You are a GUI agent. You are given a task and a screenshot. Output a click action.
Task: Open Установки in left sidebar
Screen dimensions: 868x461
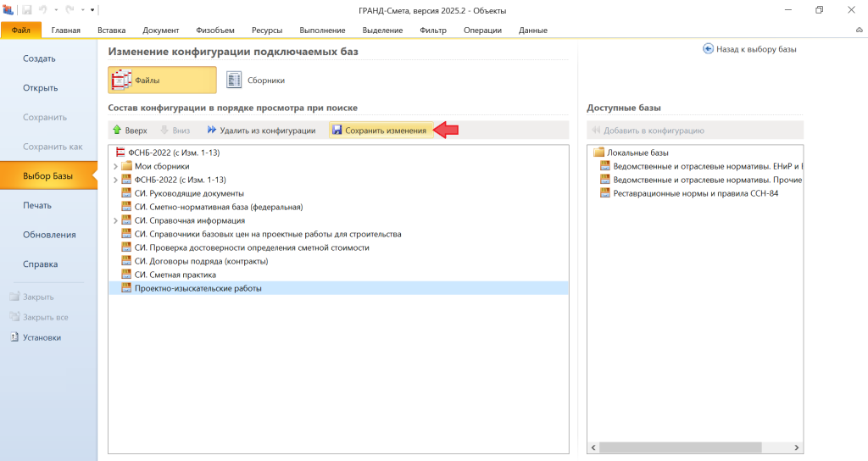click(x=41, y=337)
